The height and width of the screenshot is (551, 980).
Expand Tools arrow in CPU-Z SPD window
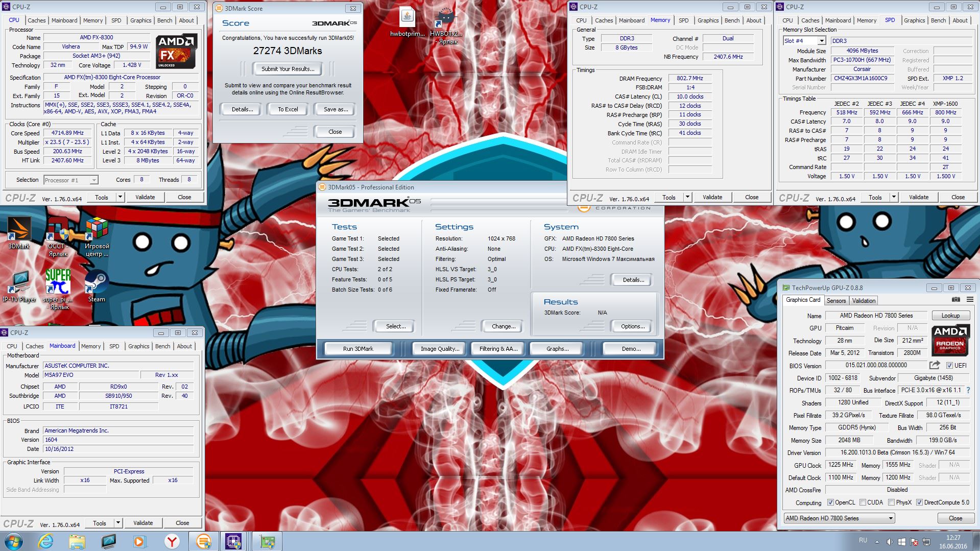point(894,197)
